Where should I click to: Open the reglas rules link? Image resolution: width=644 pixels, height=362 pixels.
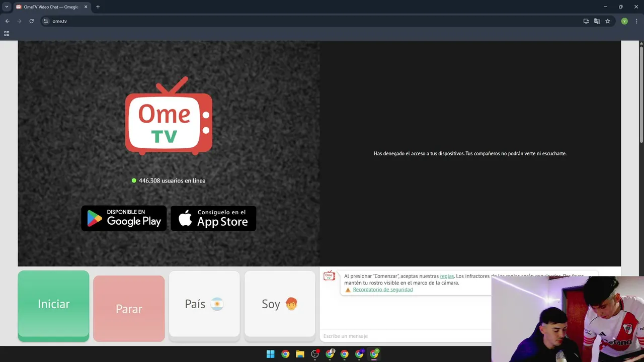click(447, 276)
